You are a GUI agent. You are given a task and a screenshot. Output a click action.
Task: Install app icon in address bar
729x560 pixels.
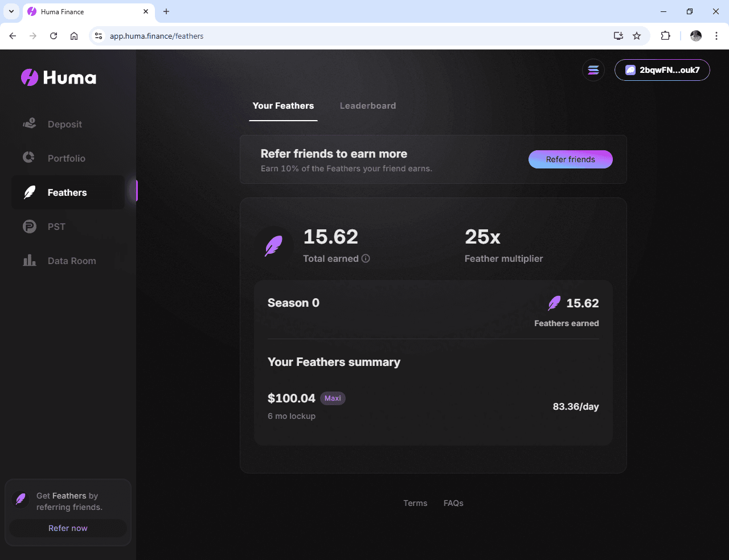(619, 36)
